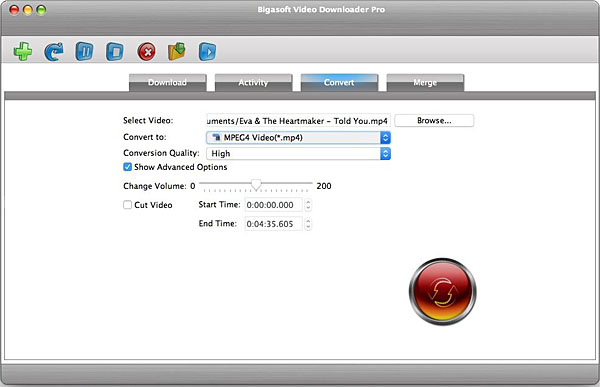600x387 pixels.
Task: Click the Change Volume slider handle
Action: pos(256,185)
